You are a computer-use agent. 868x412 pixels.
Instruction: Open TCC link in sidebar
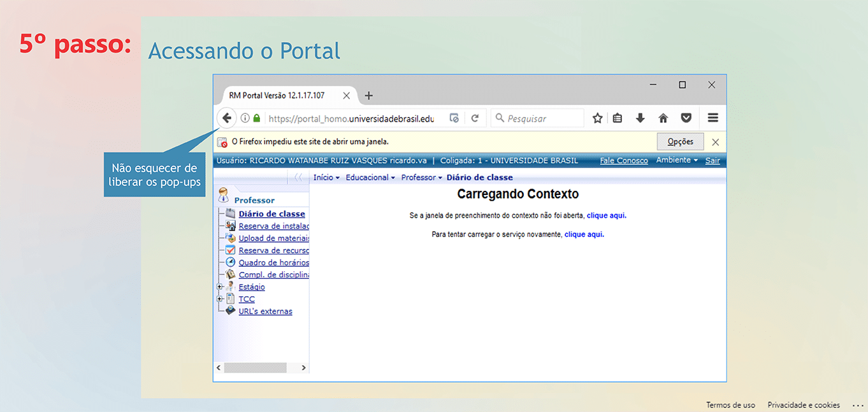(247, 299)
